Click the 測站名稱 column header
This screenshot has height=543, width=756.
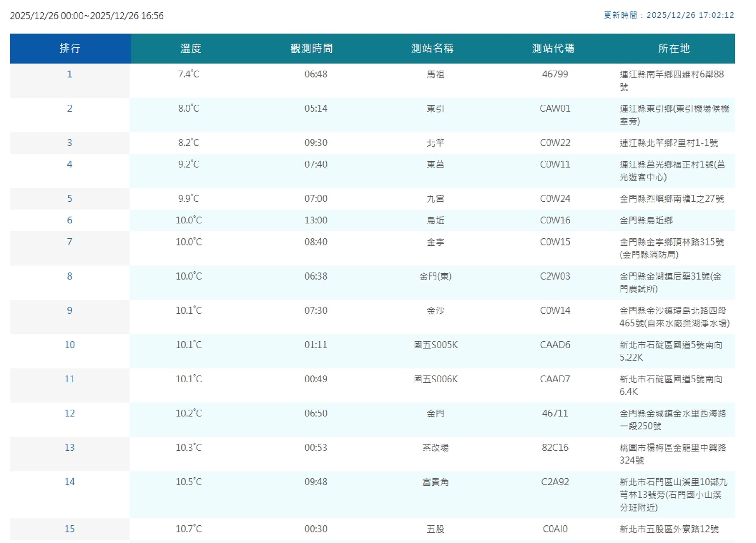coord(432,48)
